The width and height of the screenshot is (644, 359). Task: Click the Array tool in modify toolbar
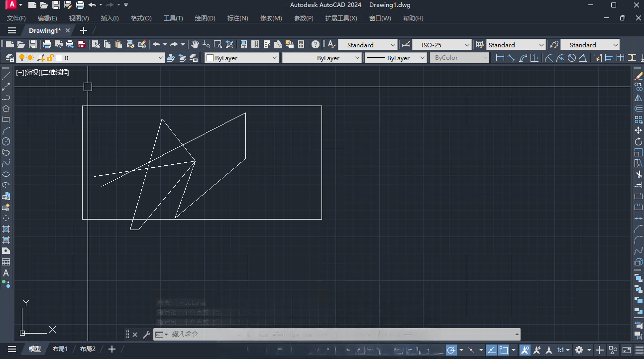tap(639, 120)
